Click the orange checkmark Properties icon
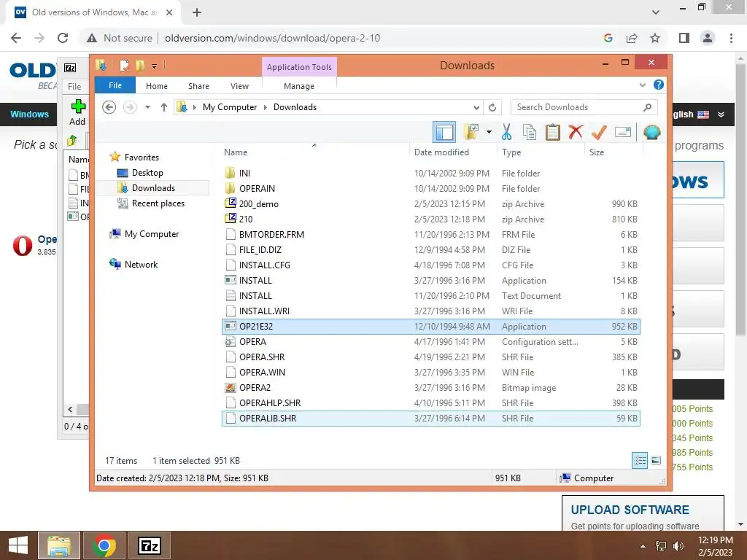 pyautogui.click(x=599, y=132)
